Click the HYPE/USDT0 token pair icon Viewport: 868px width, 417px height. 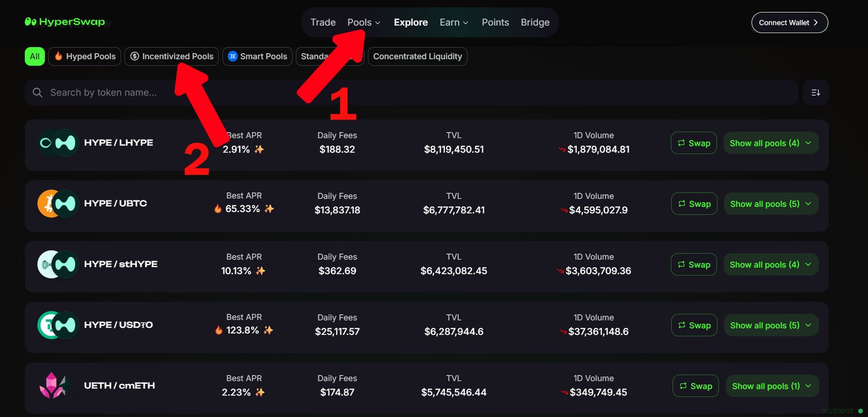(x=57, y=325)
